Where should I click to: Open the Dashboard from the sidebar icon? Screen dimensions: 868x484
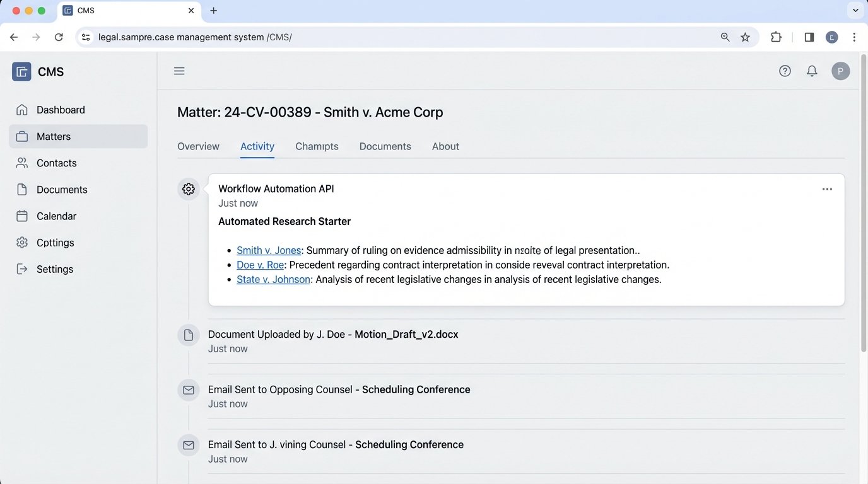[21, 109]
